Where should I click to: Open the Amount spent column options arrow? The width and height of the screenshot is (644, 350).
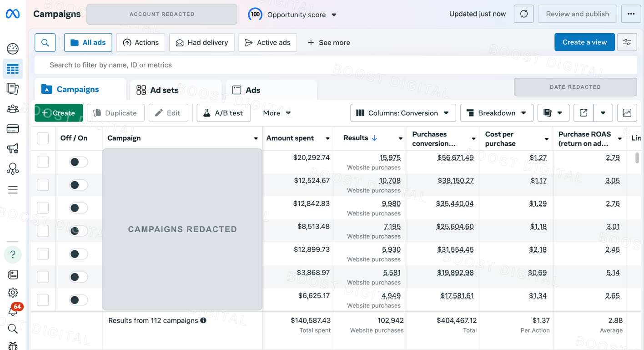327,138
